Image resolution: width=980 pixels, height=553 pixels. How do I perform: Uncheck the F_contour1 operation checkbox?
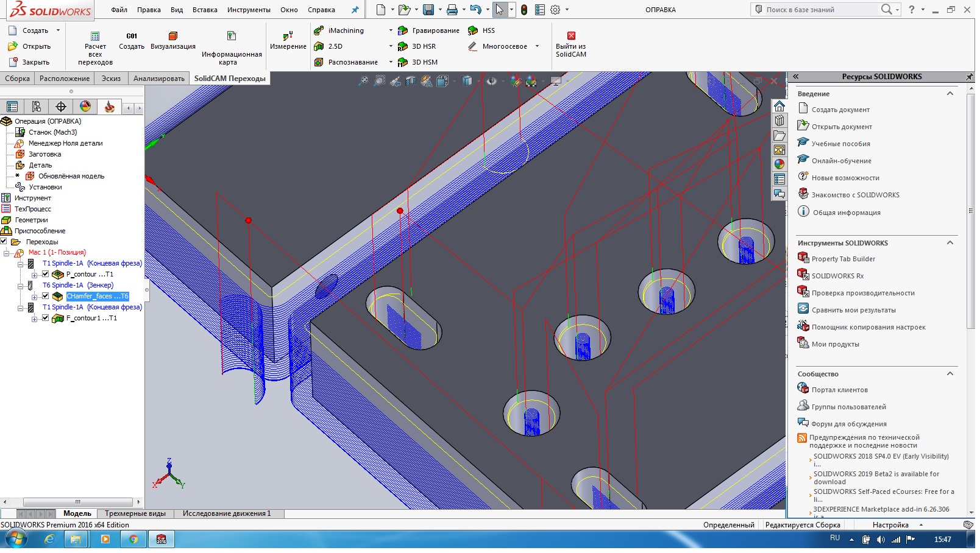(45, 318)
